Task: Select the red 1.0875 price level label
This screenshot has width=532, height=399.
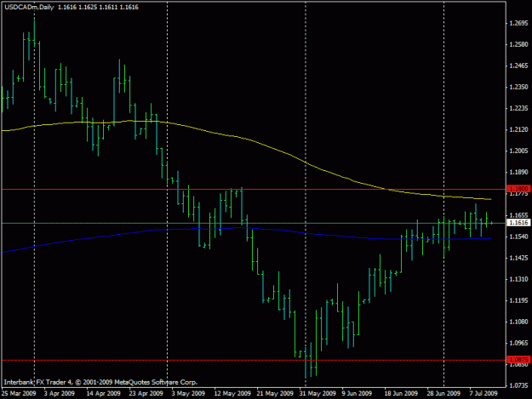Action: 518,359
